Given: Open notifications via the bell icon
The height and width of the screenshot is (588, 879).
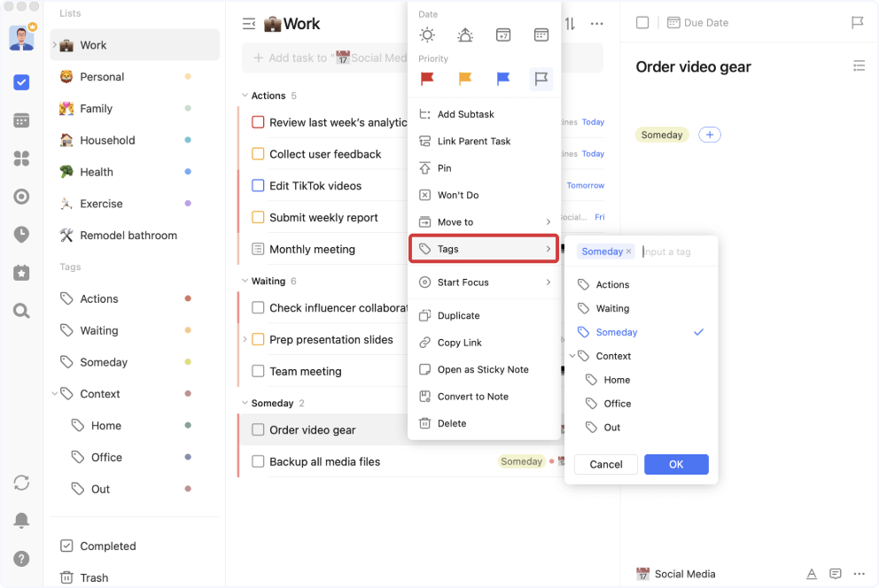Looking at the screenshot, I should coord(23,521).
